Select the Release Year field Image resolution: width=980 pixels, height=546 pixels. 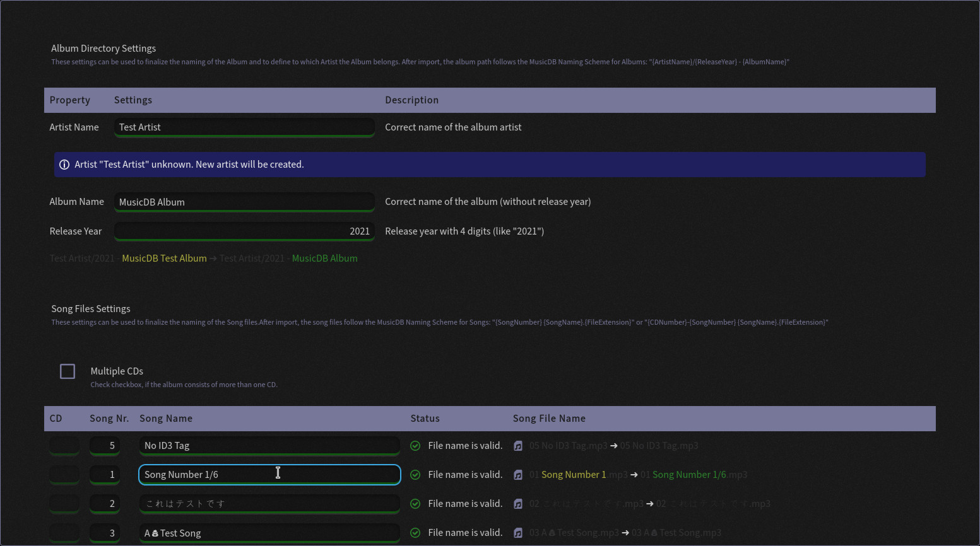coord(244,231)
